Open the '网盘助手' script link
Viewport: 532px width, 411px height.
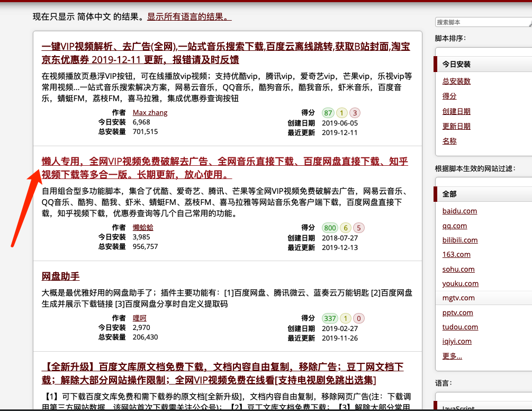(x=60, y=276)
